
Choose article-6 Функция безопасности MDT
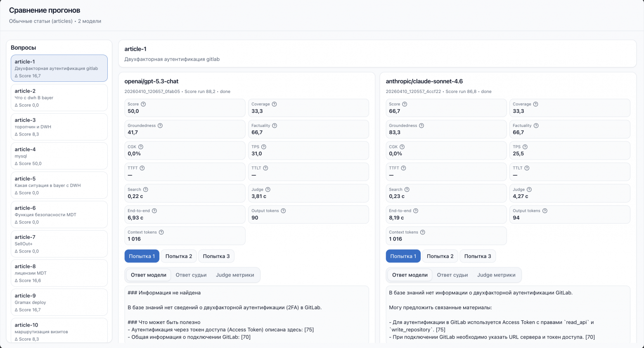[59, 215]
